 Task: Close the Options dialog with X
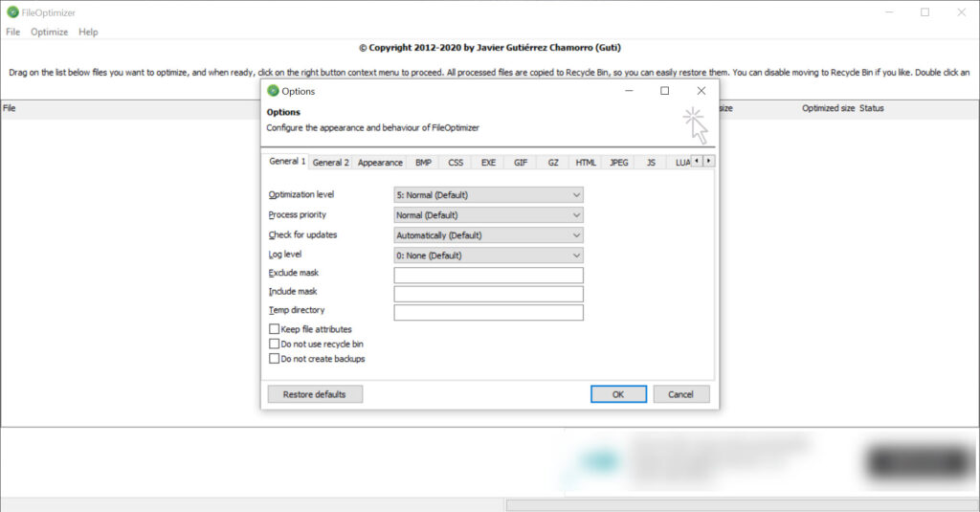(702, 91)
